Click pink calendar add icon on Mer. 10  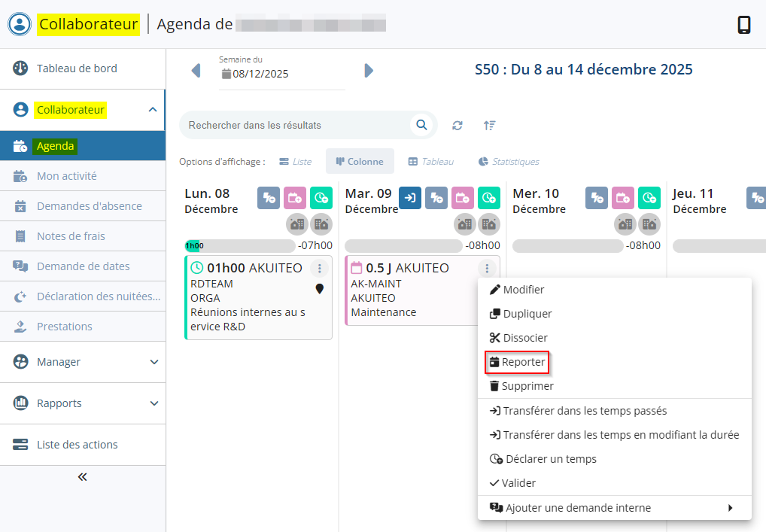click(623, 198)
